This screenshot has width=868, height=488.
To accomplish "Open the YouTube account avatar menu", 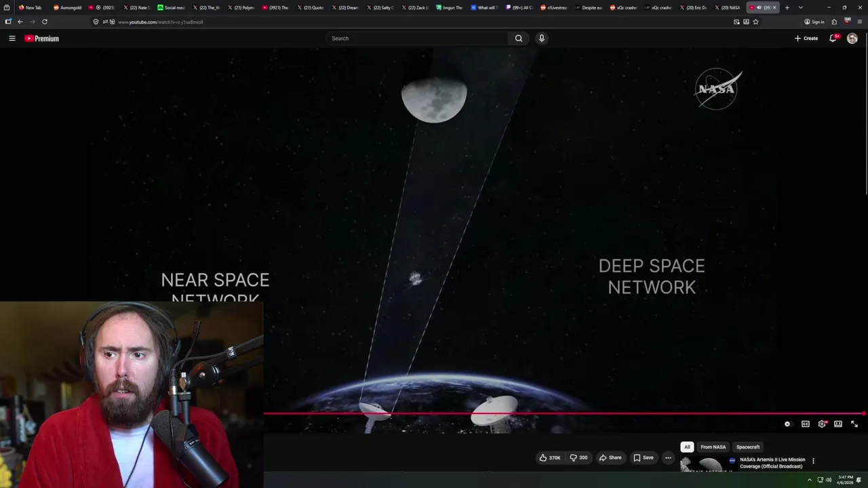I will click(852, 39).
